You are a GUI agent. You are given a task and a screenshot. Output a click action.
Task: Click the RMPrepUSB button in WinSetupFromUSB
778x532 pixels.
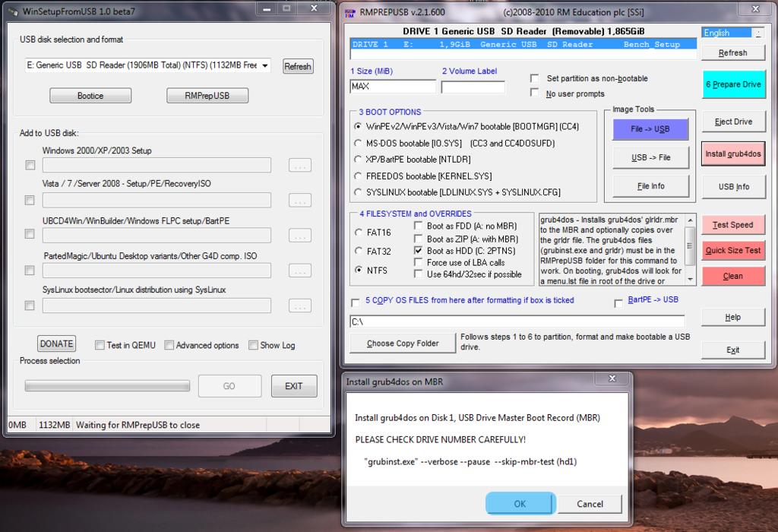(207, 96)
